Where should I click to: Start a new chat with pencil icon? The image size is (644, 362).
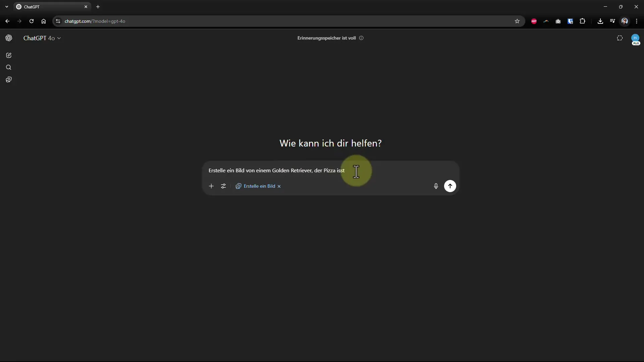pyautogui.click(x=9, y=55)
